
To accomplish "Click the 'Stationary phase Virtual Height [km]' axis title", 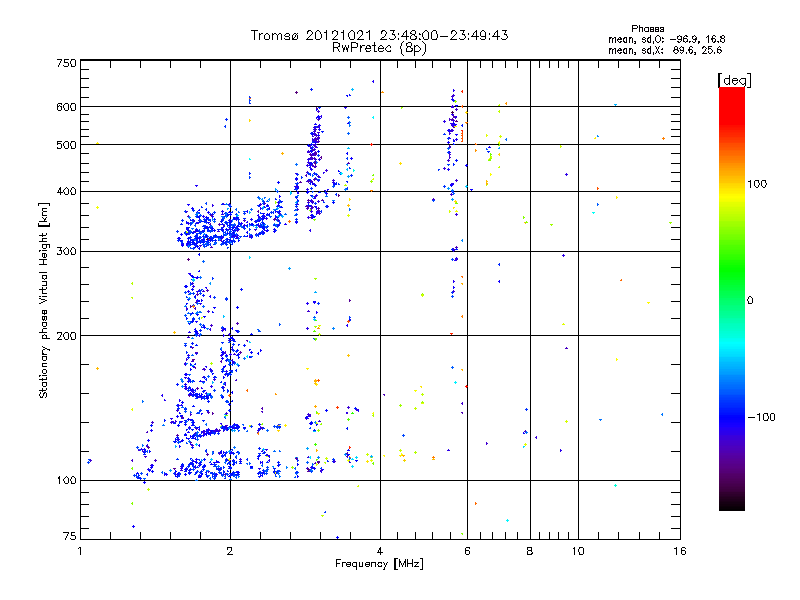I will [44, 301].
